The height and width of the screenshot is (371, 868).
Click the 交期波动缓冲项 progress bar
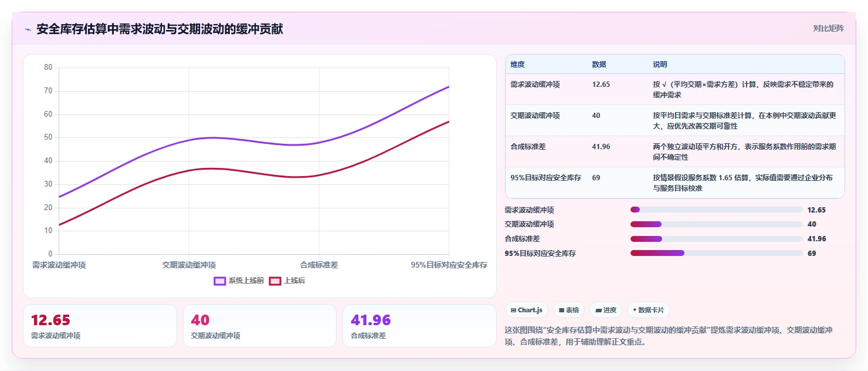tap(716, 224)
